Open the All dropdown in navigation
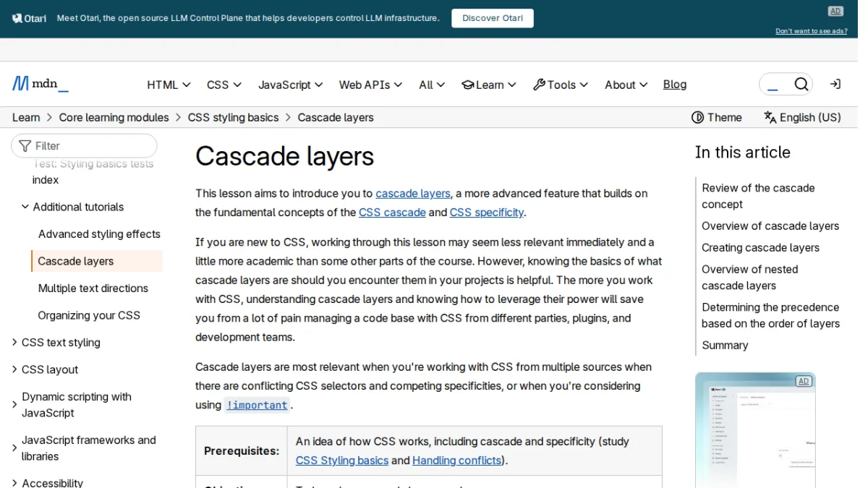 click(x=432, y=85)
